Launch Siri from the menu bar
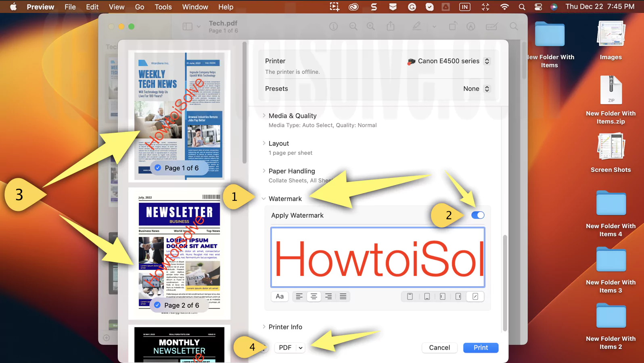Image resolution: width=644 pixels, height=363 pixels. tap(554, 7)
